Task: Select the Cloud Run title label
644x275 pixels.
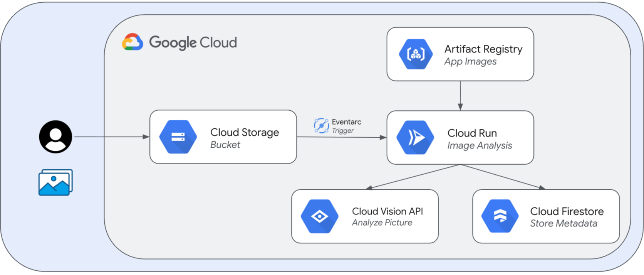Action: (x=472, y=133)
